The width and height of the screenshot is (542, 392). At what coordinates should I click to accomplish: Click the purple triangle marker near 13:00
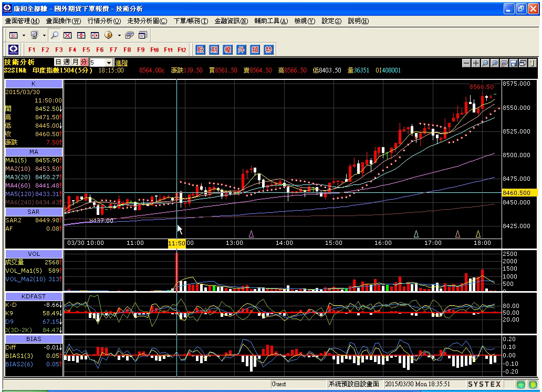(x=251, y=234)
